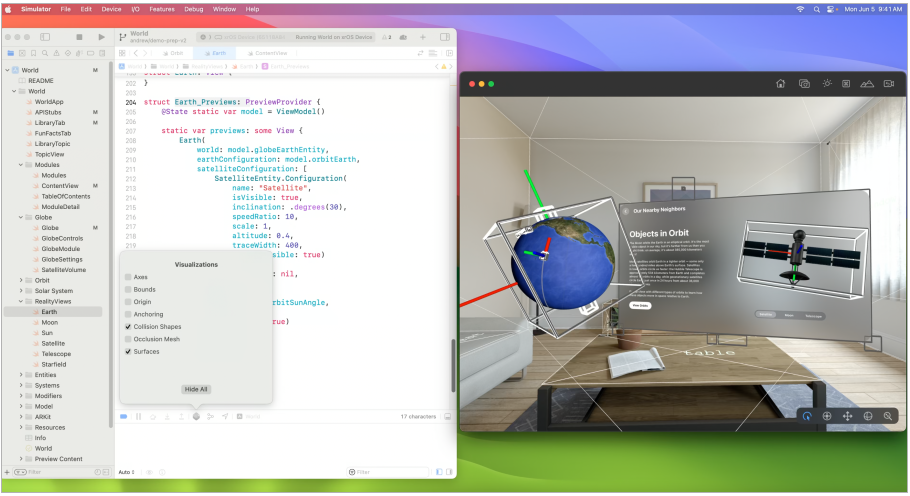Viewport: 910px width, 496px height.
Task: Click the simulator record video icon
Action: tap(888, 84)
